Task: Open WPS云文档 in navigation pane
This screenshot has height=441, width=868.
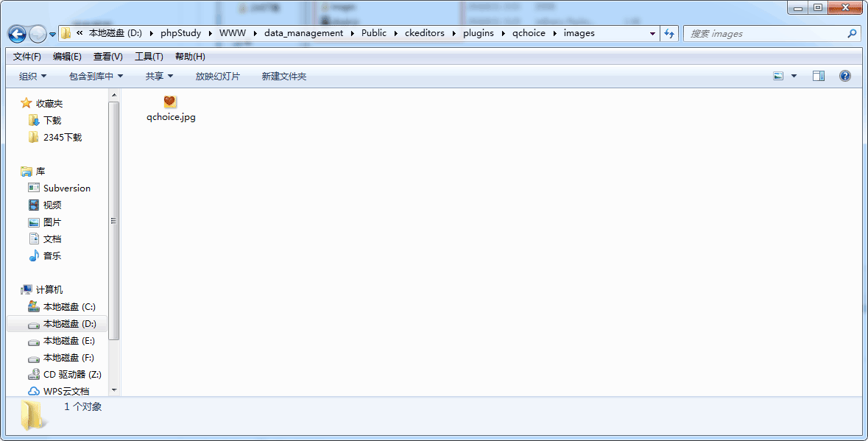Action: [x=66, y=391]
